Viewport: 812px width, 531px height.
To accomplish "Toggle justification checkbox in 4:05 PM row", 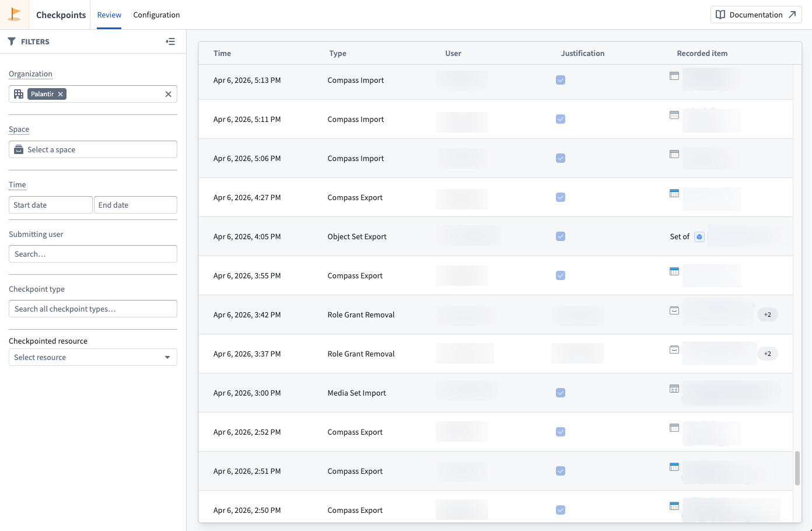I will click(561, 236).
